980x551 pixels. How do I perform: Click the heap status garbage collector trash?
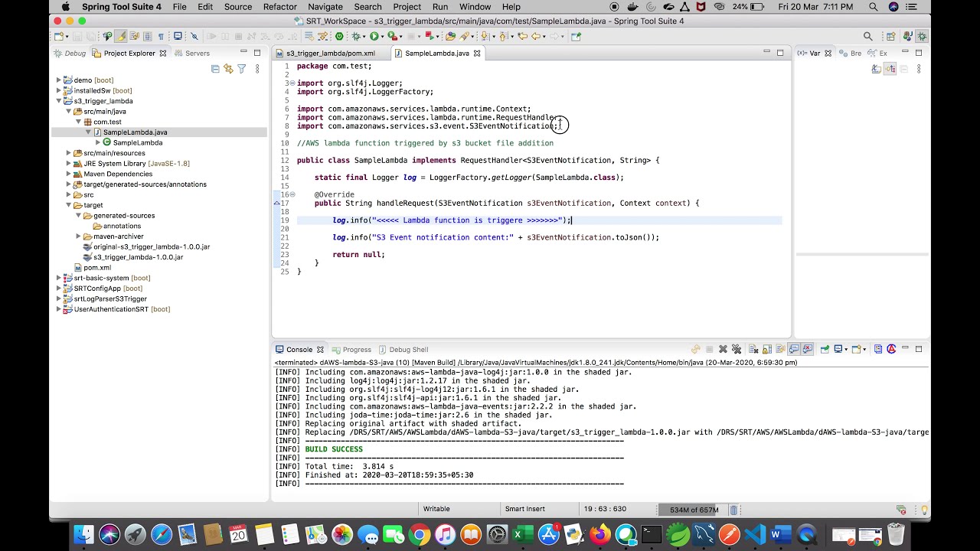click(x=733, y=510)
